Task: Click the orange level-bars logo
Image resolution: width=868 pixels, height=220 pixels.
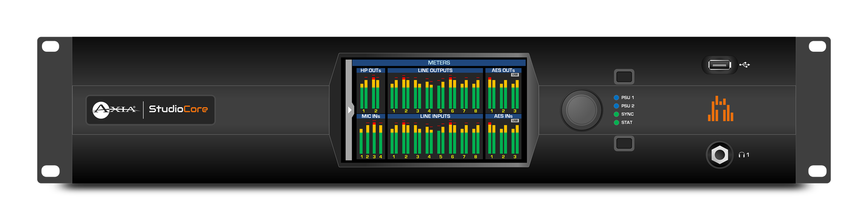Action: point(720,109)
